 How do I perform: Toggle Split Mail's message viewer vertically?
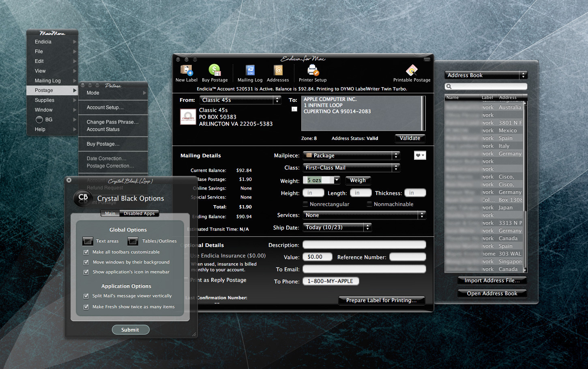click(x=86, y=296)
